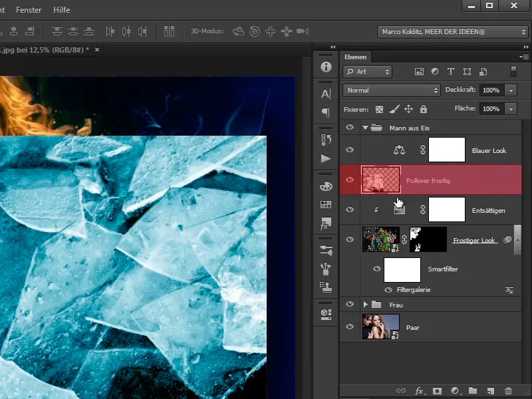Viewport: 532px width, 399px height.
Task: Add a layer mask
Action: click(437, 391)
